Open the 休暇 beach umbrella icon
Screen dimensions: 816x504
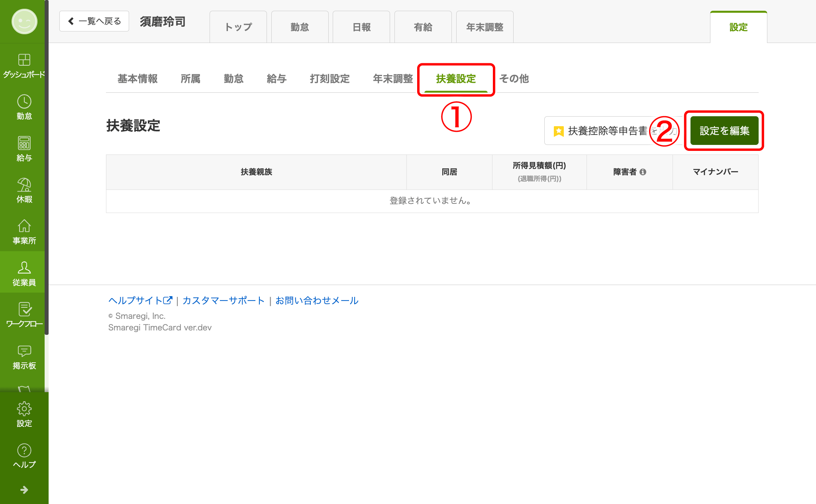[24, 185]
